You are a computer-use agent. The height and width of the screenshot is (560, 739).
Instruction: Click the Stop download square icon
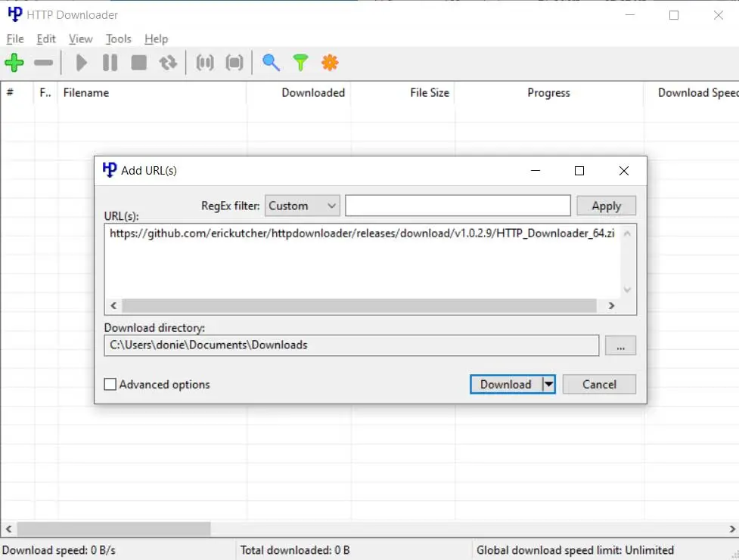pyautogui.click(x=138, y=63)
